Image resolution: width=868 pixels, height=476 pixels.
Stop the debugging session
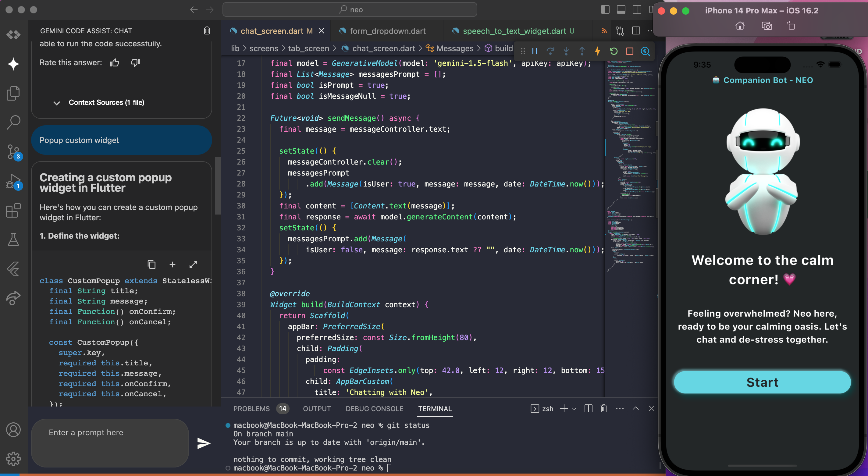point(629,51)
